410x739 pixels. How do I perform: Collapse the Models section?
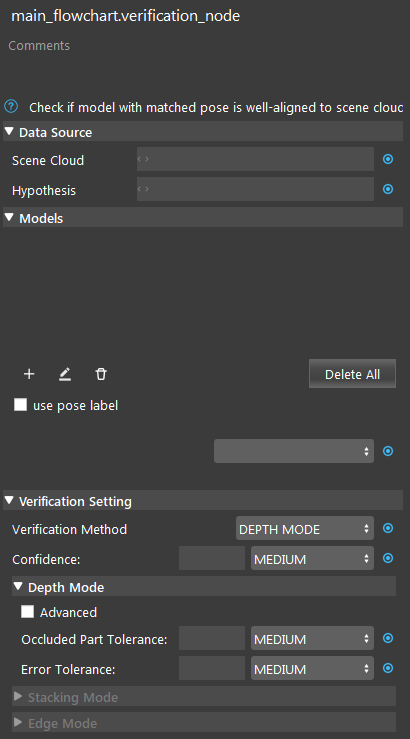[9, 217]
